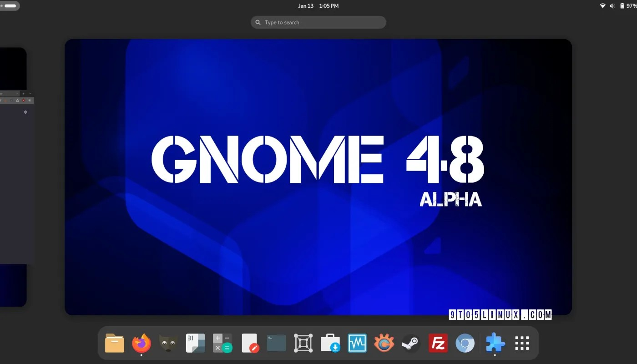Image resolution: width=637 pixels, height=364 pixels.
Task: Open the GIMP image editor
Action: (x=168, y=343)
